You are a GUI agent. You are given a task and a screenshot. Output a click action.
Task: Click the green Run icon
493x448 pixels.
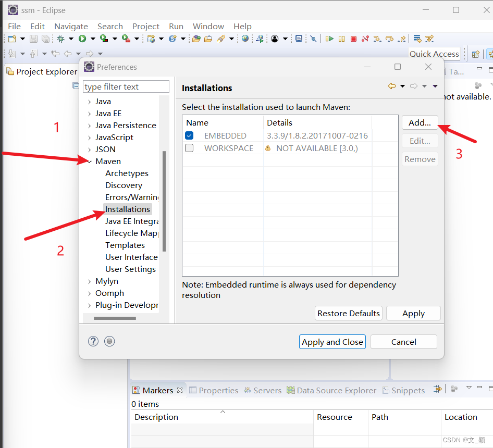pos(82,39)
